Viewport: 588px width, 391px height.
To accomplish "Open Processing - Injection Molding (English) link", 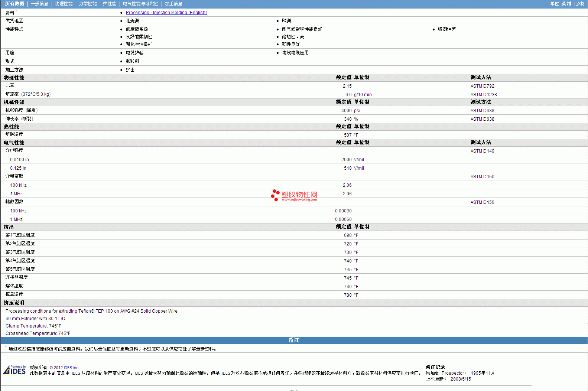I will 166,13.
